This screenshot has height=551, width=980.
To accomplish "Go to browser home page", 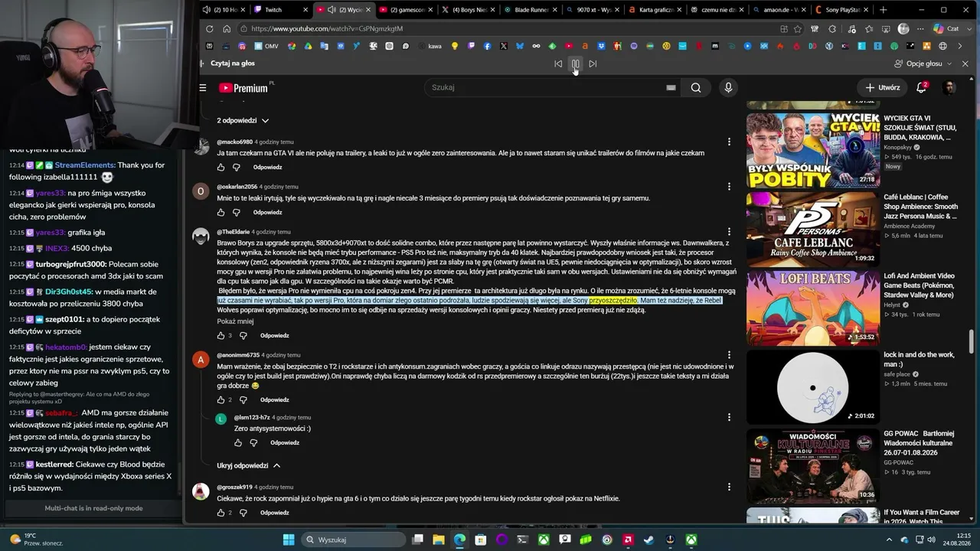I will pyautogui.click(x=227, y=29).
